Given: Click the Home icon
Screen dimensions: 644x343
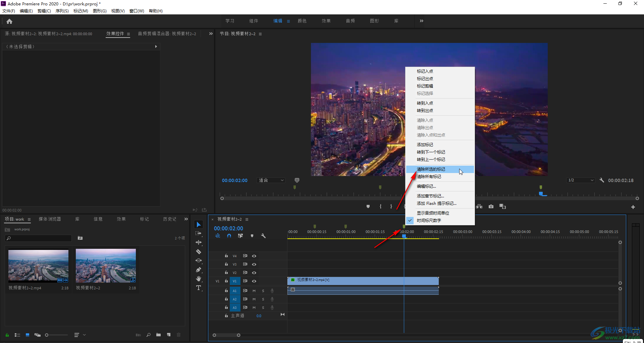Looking at the screenshot, I should (x=9, y=21).
